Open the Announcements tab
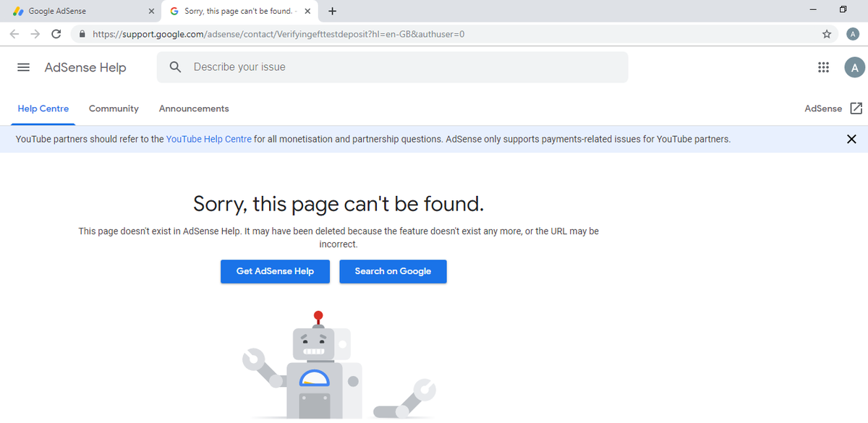Viewport: 868px width, 423px height. pos(194,108)
